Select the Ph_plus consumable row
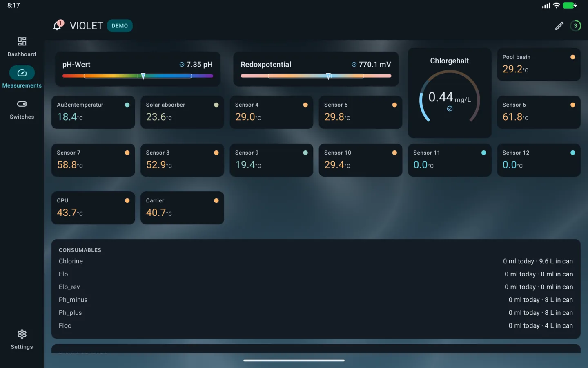The width and height of the screenshot is (588, 368). (316, 313)
